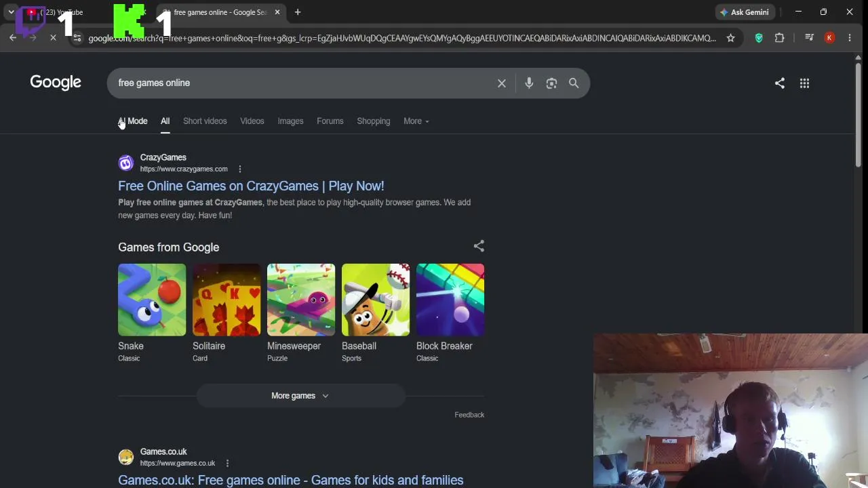Click the Feedback link
Image resolution: width=868 pixels, height=488 pixels.
469,415
